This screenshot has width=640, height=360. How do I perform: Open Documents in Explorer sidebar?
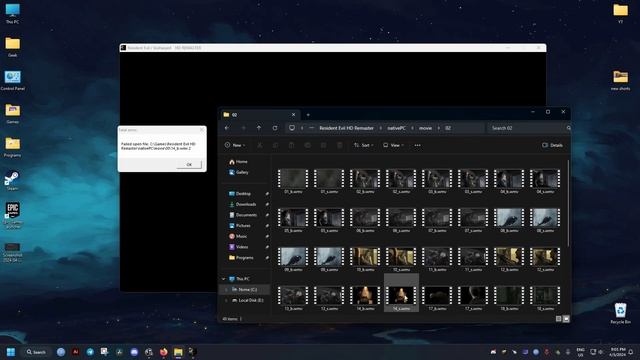pos(243,215)
